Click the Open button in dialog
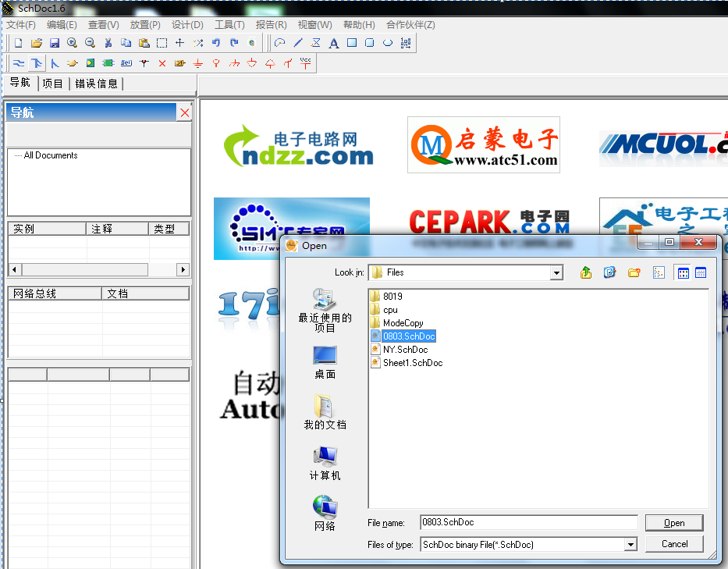The width and height of the screenshot is (728, 569). click(x=674, y=523)
